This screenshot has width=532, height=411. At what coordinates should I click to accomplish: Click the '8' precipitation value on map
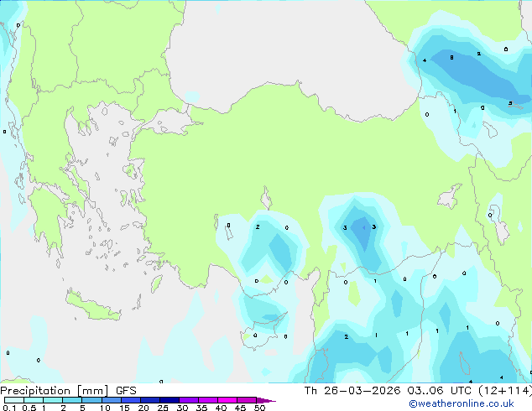(451, 58)
